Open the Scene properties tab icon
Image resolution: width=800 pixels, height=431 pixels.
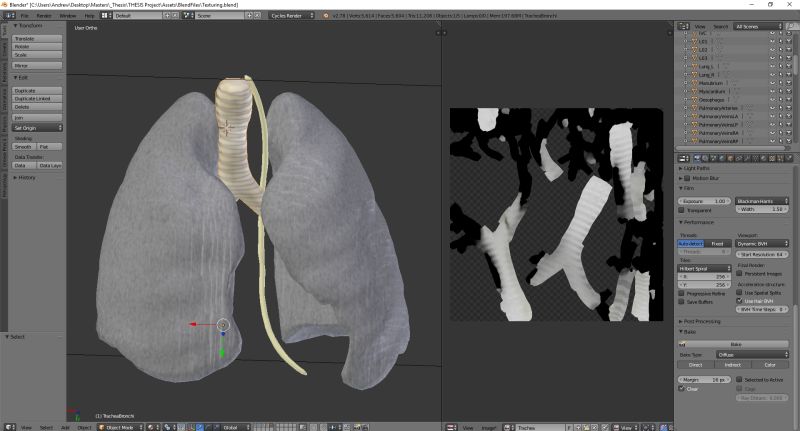click(x=713, y=158)
